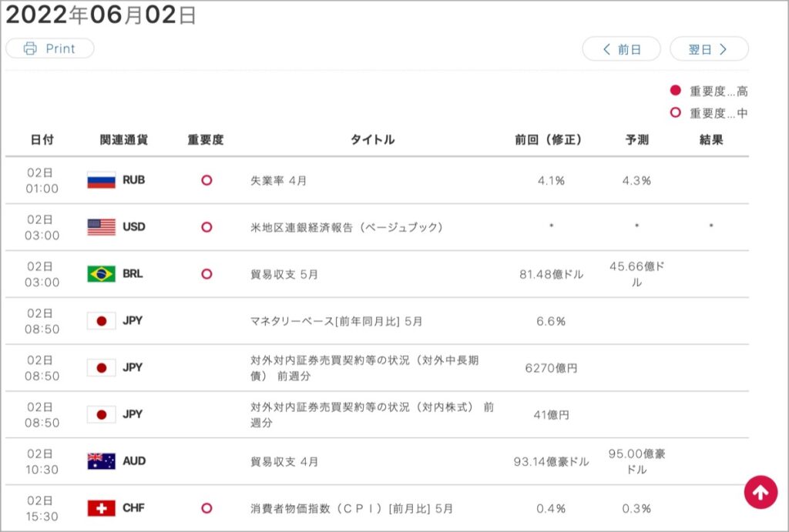Click previous value 4.1% in RUB row
This screenshot has width=789, height=532.
pos(551,180)
